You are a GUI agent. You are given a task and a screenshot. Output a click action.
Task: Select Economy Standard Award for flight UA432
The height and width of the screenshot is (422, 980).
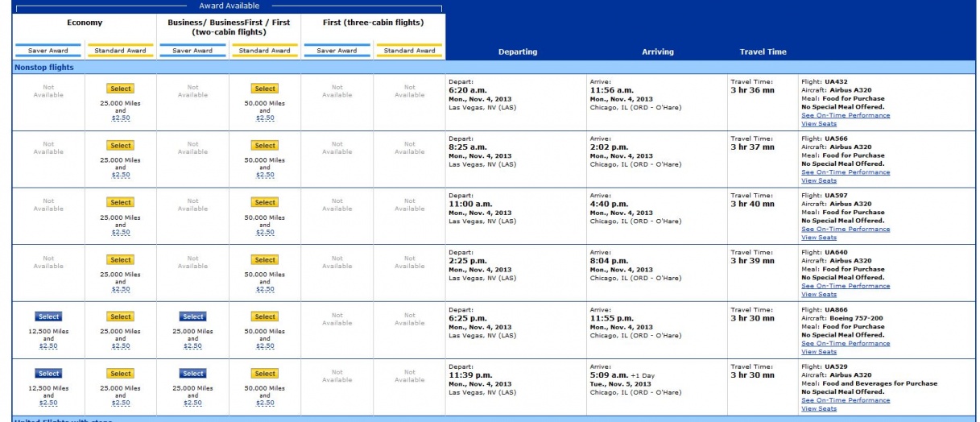click(121, 89)
